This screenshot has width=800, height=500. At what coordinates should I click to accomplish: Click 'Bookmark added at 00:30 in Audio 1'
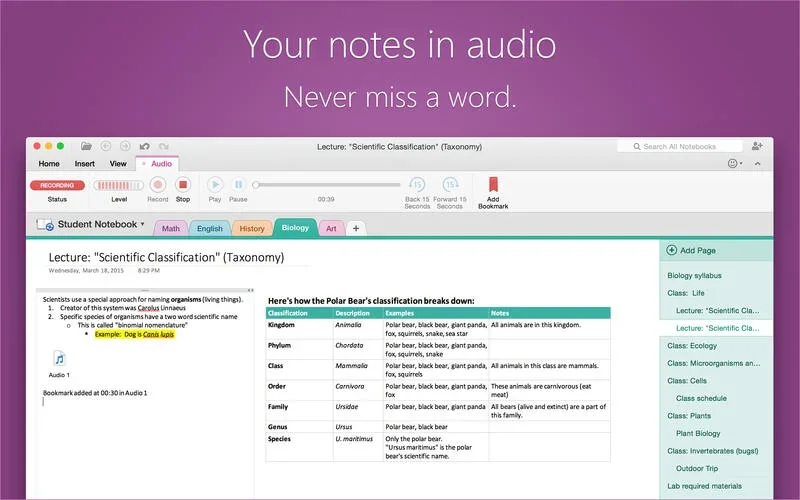(x=95, y=393)
